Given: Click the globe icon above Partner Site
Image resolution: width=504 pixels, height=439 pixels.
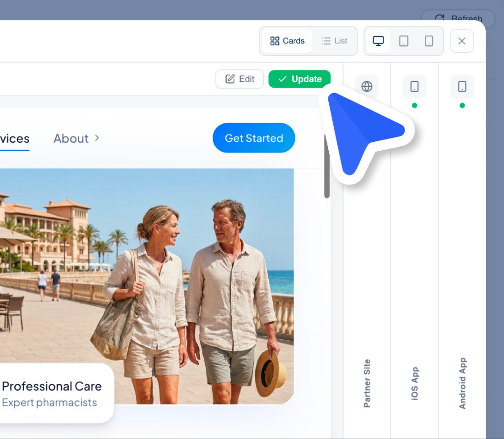Looking at the screenshot, I should click(367, 86).
